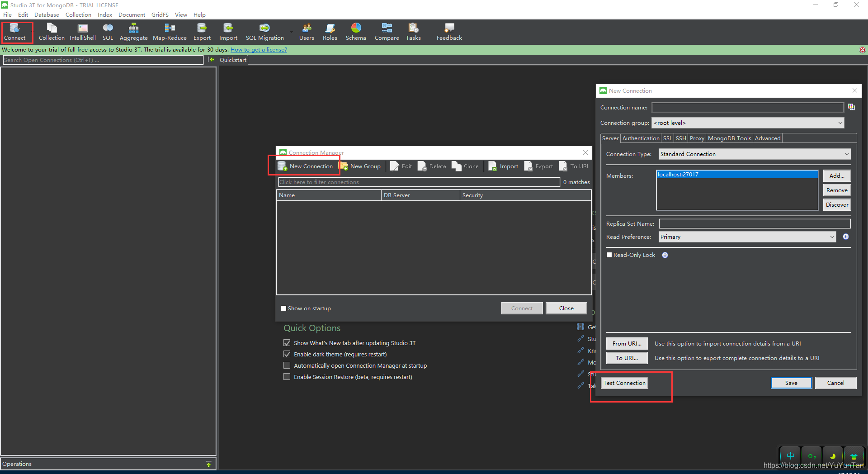
Task: Click the Discover button
Action: 837,205
